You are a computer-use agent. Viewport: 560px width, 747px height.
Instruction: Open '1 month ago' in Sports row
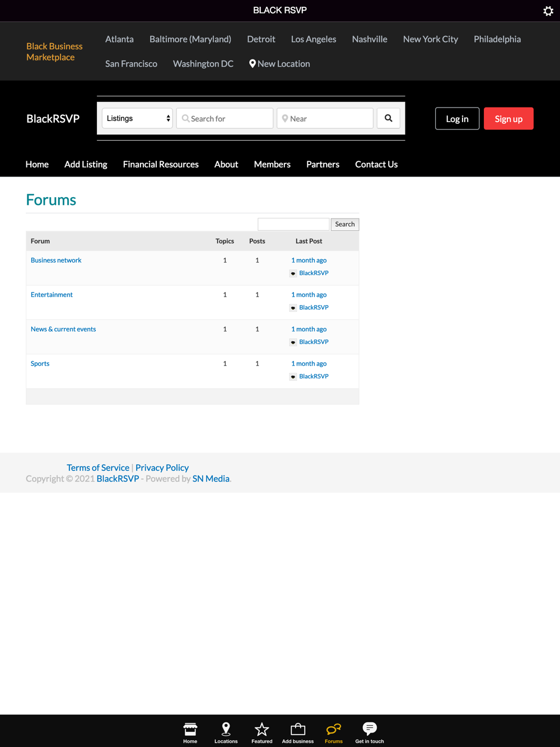pos(309,363)
